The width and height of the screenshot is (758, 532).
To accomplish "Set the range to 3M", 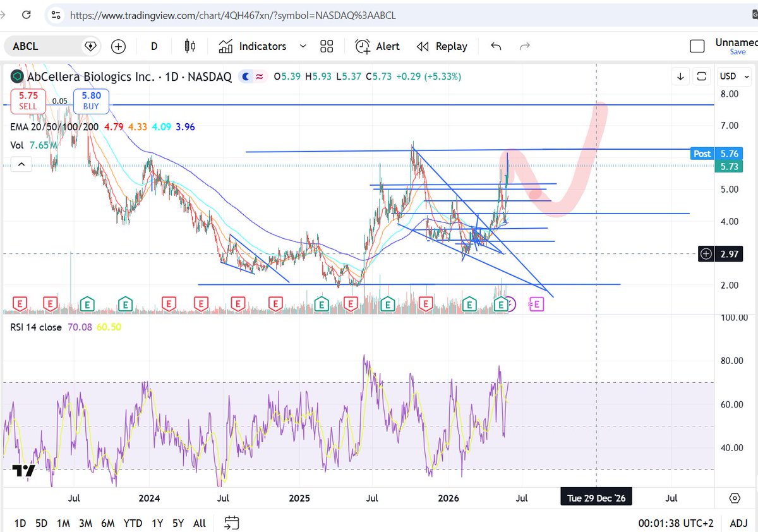I will pos(85,523).
